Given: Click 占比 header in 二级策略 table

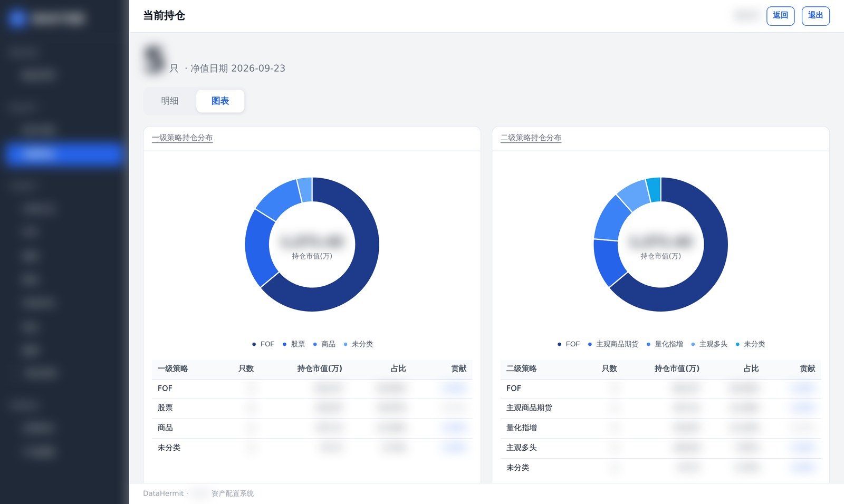Looking at the screenshot, I should click(751, 369).
